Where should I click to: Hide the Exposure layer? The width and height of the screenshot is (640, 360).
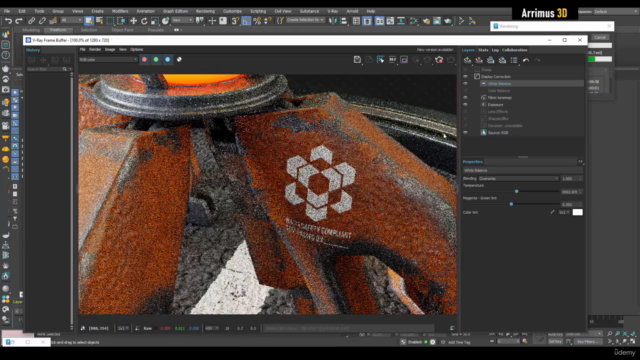pos(465,104)
